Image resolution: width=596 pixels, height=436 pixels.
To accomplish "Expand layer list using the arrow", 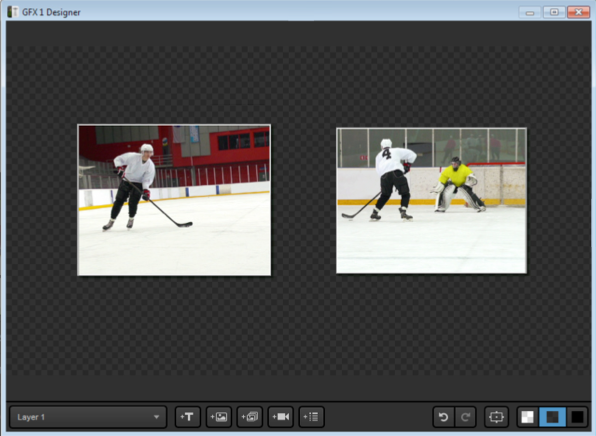I will (156, 417).
